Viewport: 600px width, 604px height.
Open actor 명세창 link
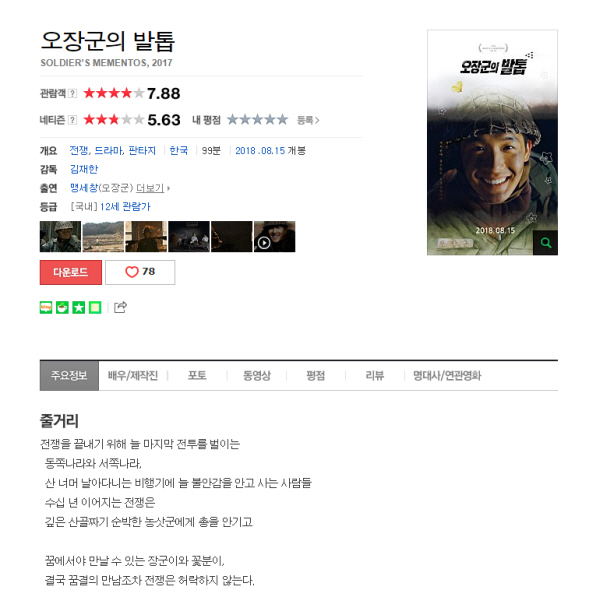click(x=84, y=188)
